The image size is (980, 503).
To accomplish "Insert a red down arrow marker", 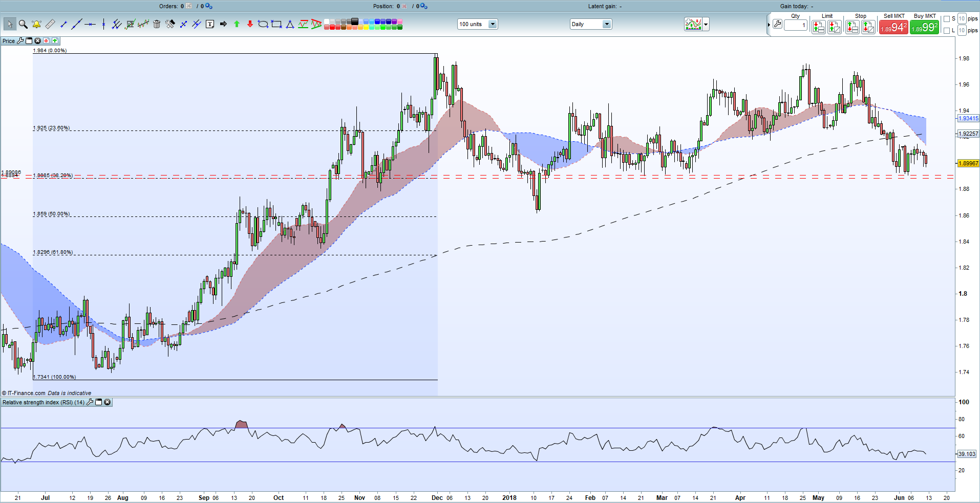I will point(250,24).
